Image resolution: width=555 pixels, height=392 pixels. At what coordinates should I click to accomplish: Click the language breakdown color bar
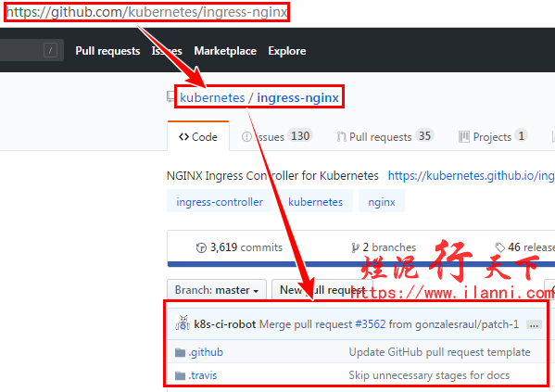(361, 264)
